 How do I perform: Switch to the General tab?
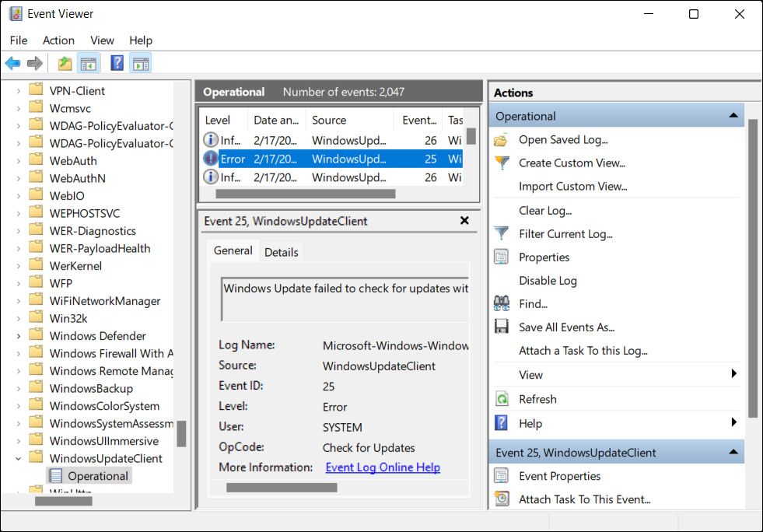tap(233, 250)
